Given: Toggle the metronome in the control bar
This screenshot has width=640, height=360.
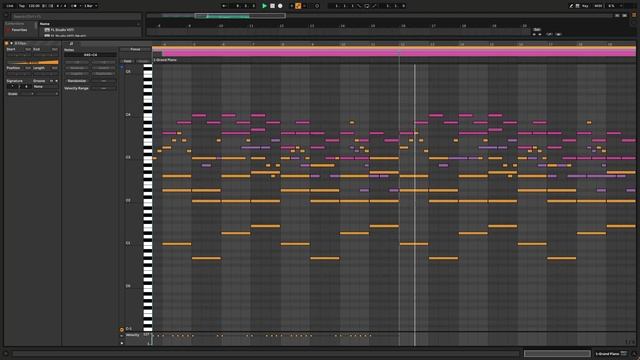Looking at the screenshot, I should 75,6.
